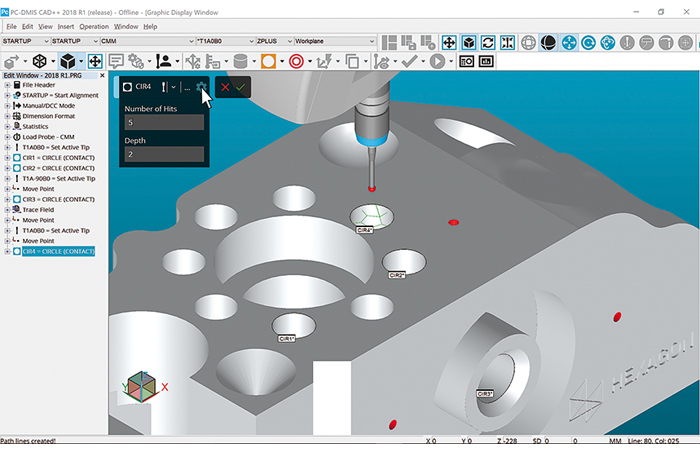Select the solid cube display icon

pyautogui.click(x=67, y=61)
